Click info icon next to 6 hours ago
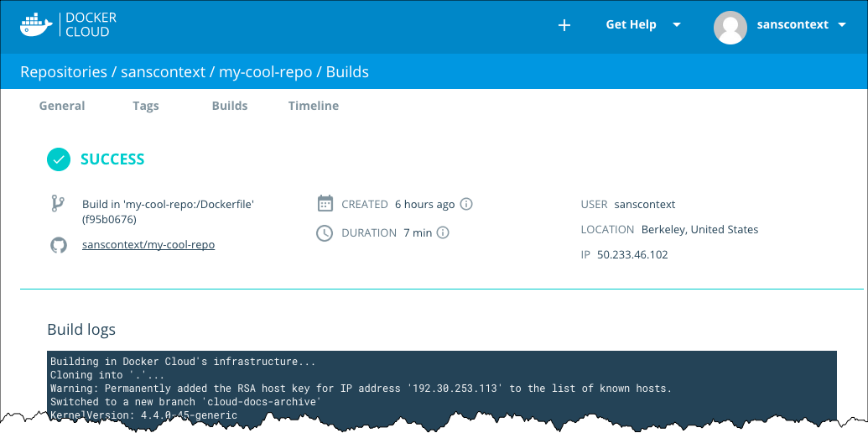 click(467, 204)
